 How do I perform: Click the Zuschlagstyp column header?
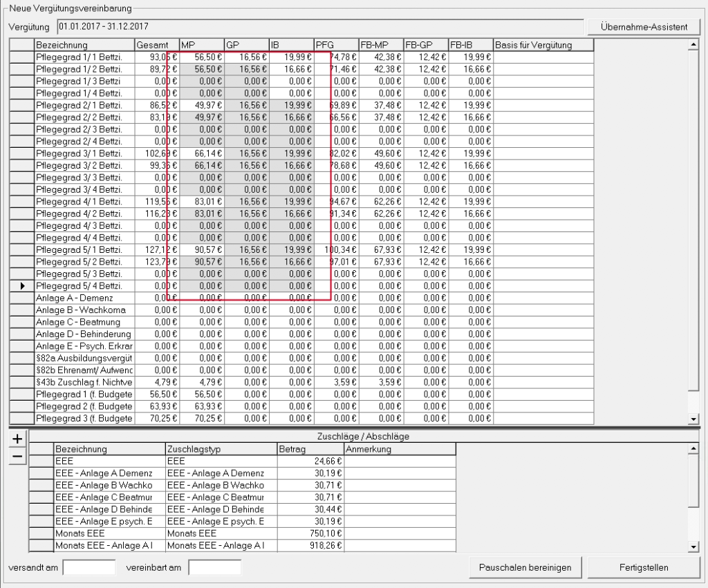click(x=220, y=449)
